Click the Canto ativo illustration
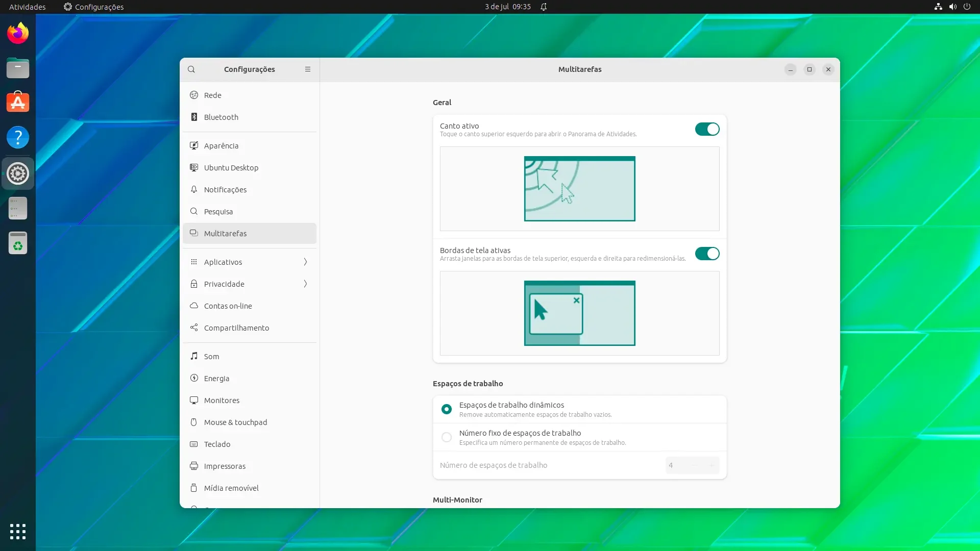Image resolution: width=980 pixels, height=551 pixels. click(579, 188)
